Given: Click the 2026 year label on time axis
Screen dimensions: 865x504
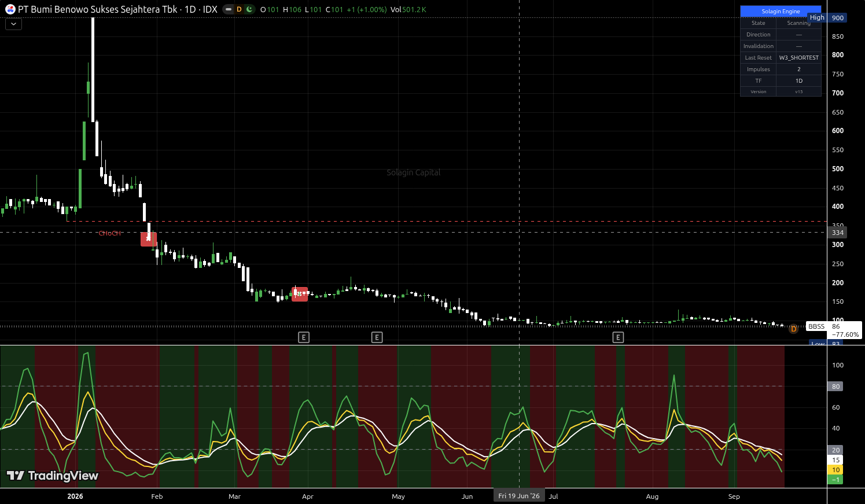Looking at the screenshot, I should click(75, 496).
